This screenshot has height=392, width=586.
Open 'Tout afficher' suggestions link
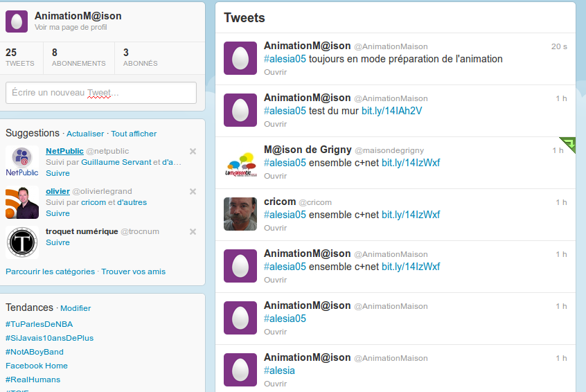point(134,134)
